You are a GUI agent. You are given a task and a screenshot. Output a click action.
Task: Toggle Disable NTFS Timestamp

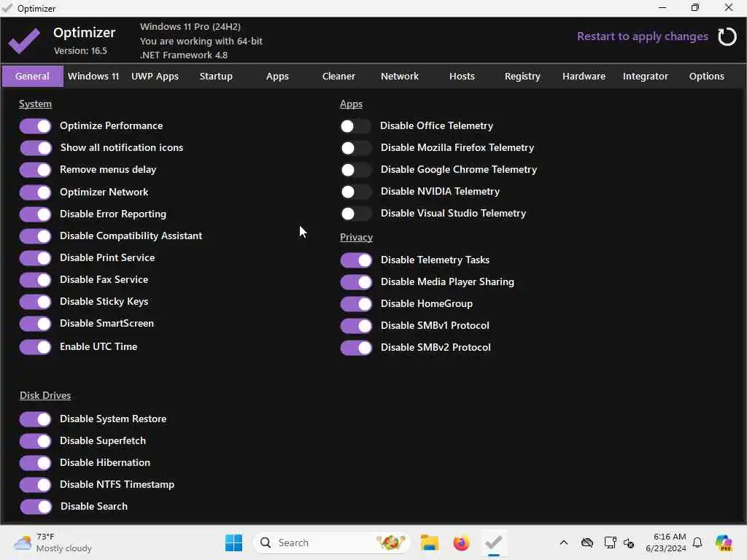(x=35, y=485)
